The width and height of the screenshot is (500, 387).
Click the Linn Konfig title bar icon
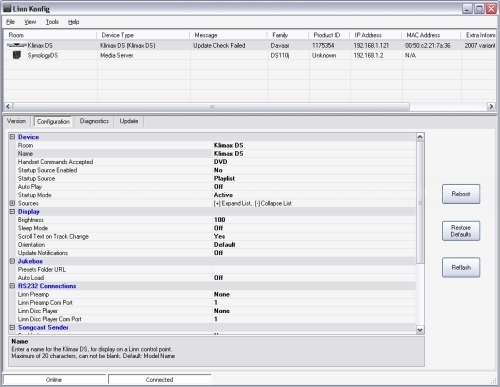(x=7, y=8)
